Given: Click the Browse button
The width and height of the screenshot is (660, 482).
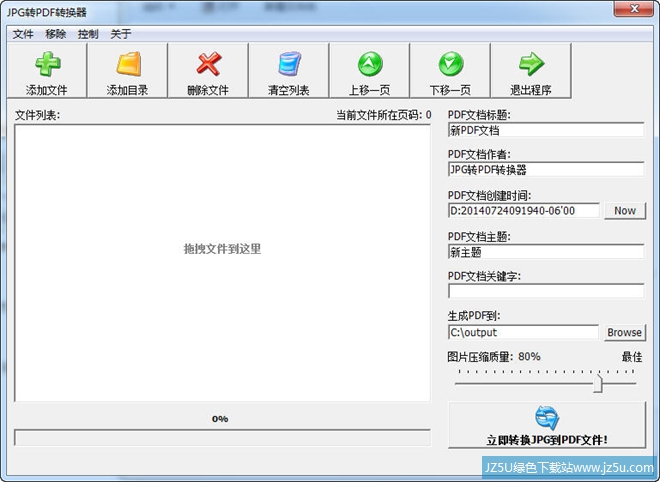Looking at the screenshot, I should pos(625,332).
